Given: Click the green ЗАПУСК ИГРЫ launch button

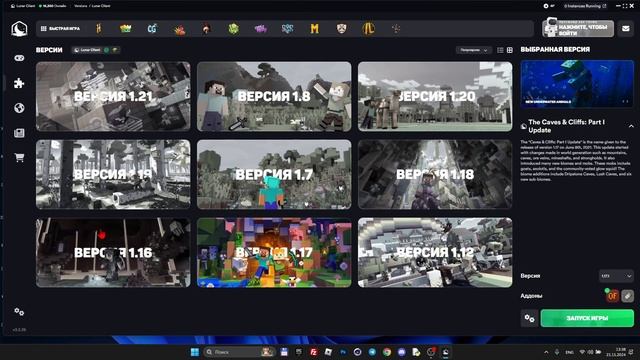Looking at the screenshot, I should [x=587, y=318].
